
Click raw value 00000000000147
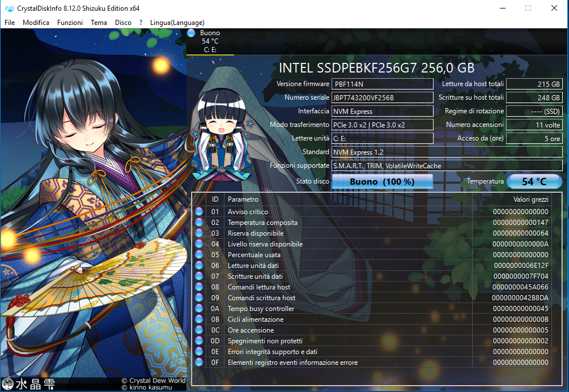(520, 223)
